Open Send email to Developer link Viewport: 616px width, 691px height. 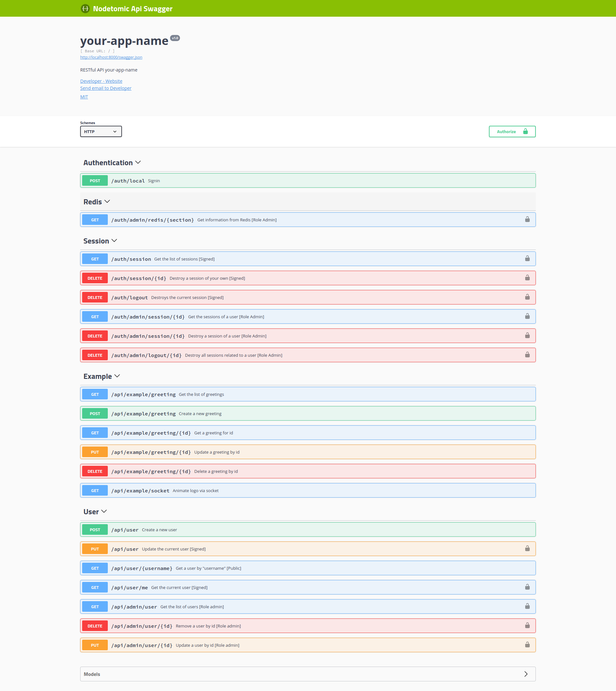tap(106, 88)
